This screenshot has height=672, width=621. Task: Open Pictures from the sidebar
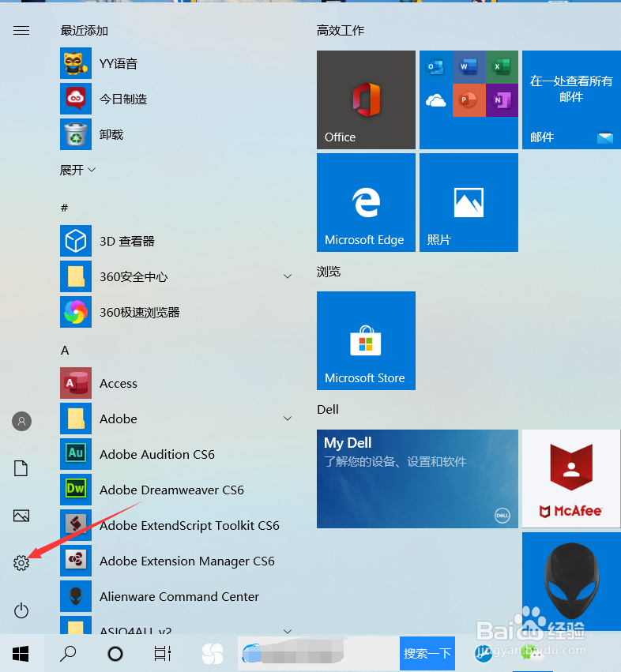[21, 516]
